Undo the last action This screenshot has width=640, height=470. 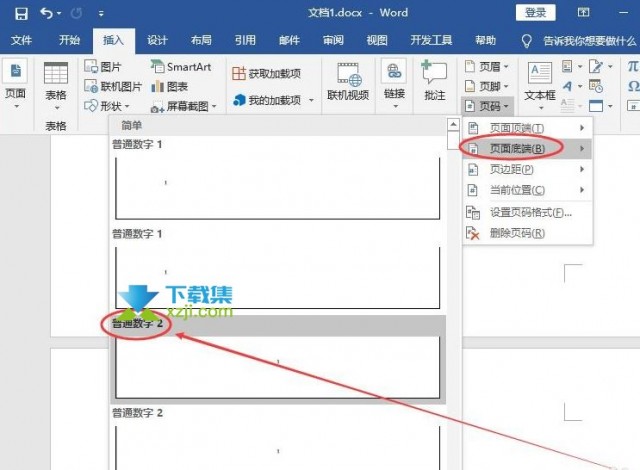point(47,13)
